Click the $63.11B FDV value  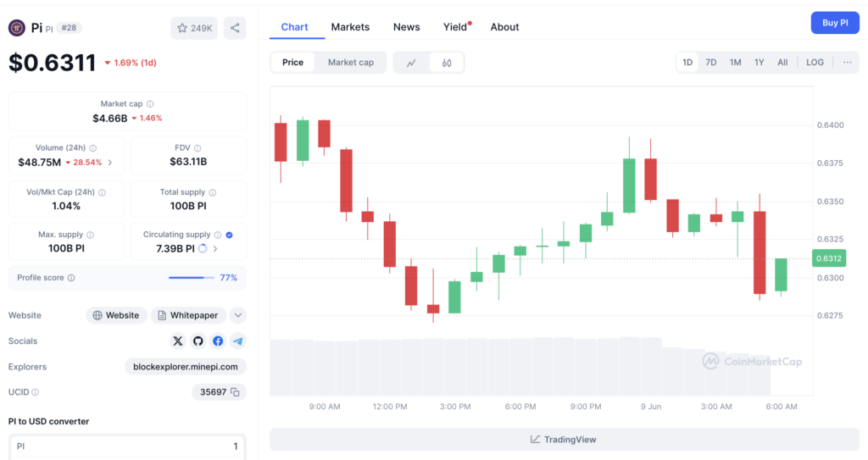pyautogui.click(x=188, y=162)
